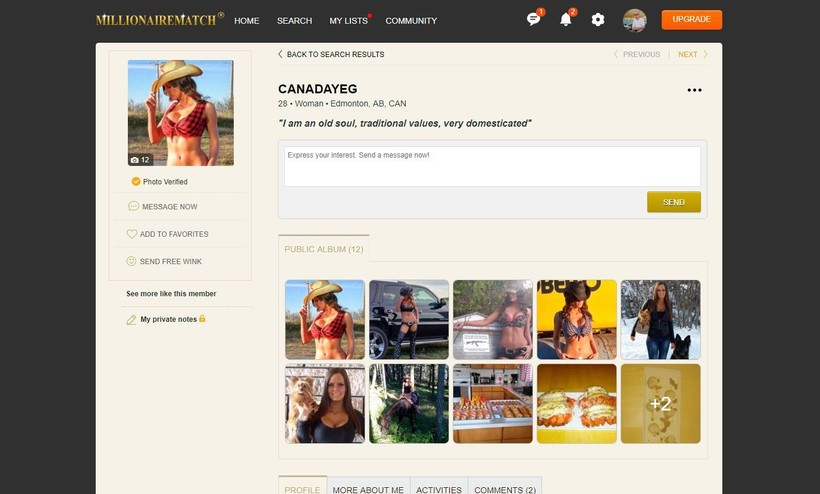Image resolution: width=820 pixels, height=494 pixels.
Task: Click the message text input field
Action: coord(492,166)
